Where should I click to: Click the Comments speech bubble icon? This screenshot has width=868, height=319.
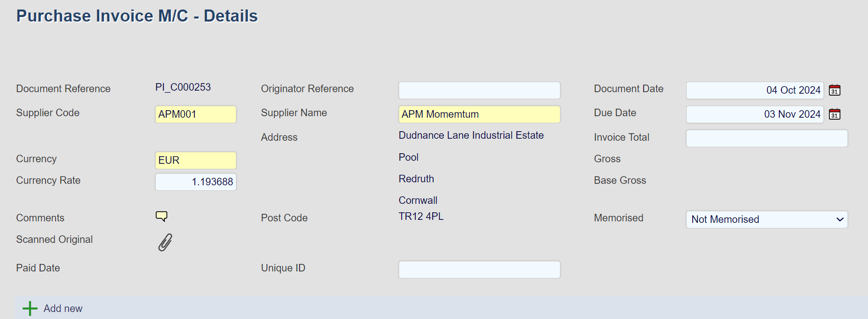pyautogui.click(x=161, y=216)
